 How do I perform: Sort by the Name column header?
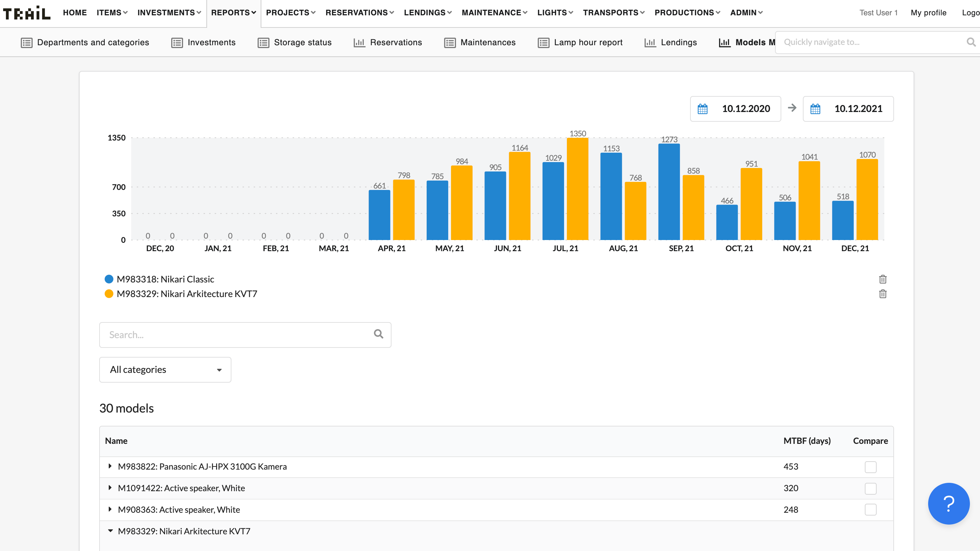click(x=116, y=441)
